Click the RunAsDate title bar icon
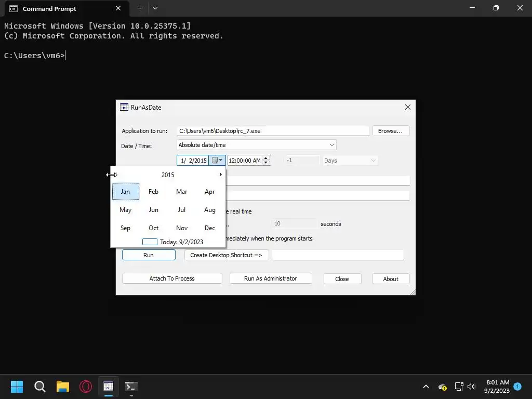This screenshot has height=399, width=532. pyautogui.click(x=124, y=107)
